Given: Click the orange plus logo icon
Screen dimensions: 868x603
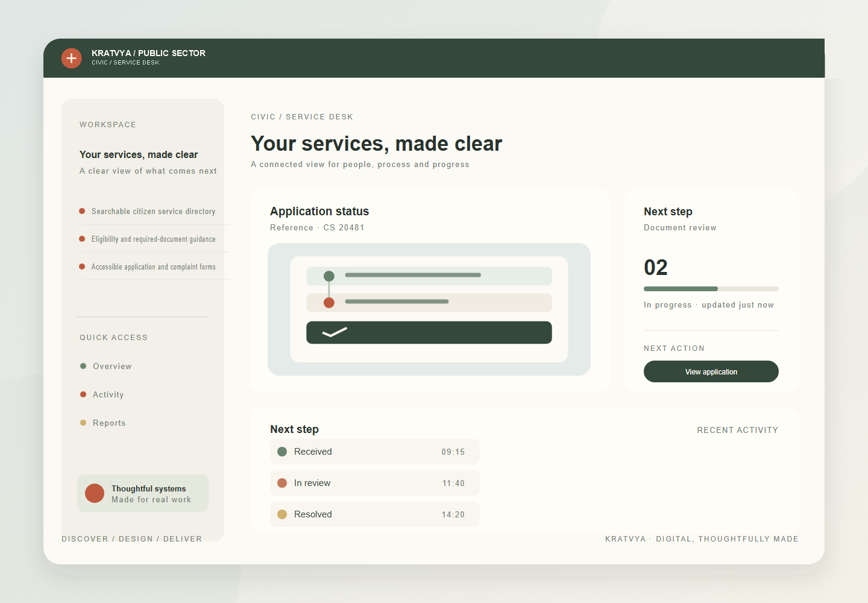Looking at the screenshot, I should click(x=71, y=58).
